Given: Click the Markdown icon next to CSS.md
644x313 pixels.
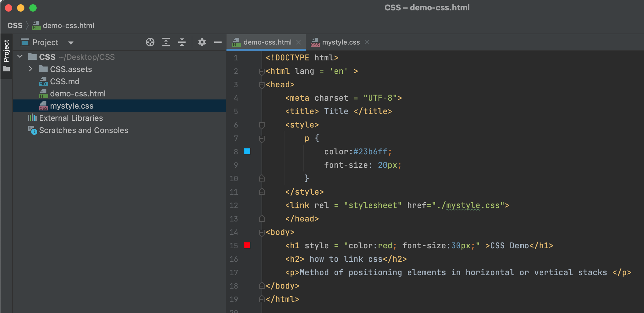Looking at the screenshot, I should [43, 81].
